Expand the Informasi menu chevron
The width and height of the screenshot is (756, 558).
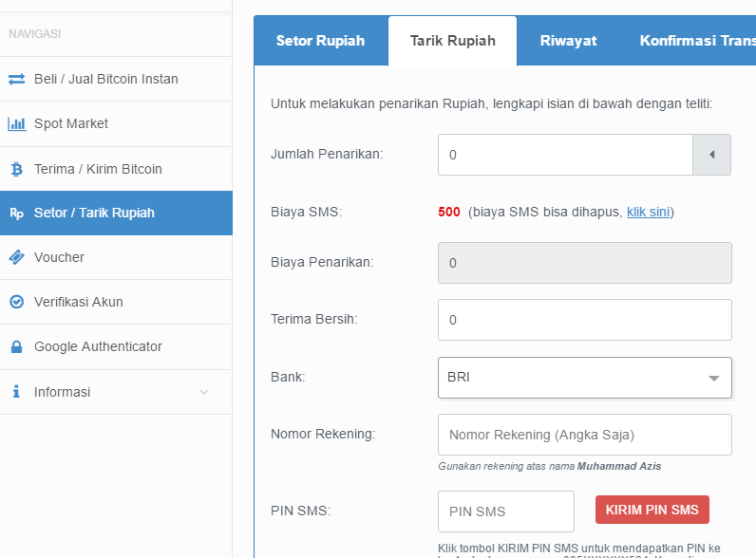[204, 392]
